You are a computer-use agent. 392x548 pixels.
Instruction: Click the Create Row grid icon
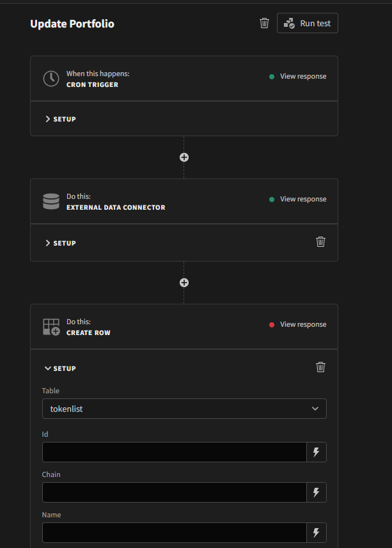pyautogui.click(x=51, y=326)
